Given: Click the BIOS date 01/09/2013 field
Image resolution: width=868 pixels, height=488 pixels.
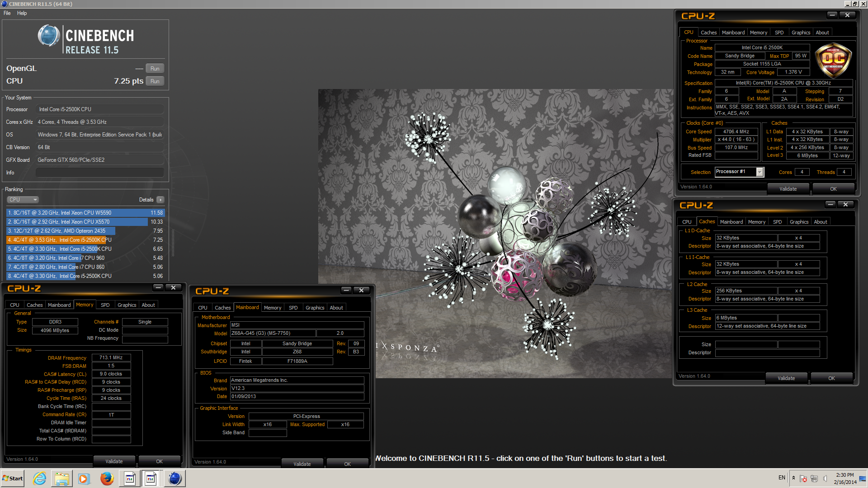Looking at the screenshot, I should [297, 397].
